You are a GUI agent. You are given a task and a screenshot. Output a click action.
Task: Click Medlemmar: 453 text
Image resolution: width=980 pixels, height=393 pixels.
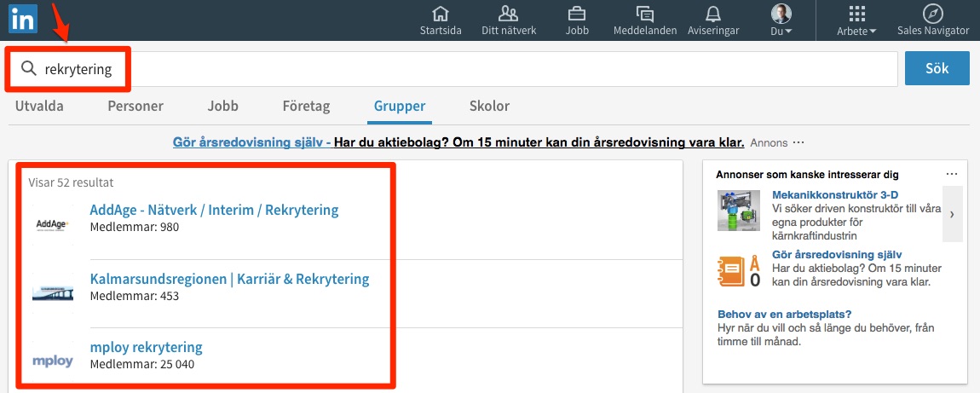point(135,296)
